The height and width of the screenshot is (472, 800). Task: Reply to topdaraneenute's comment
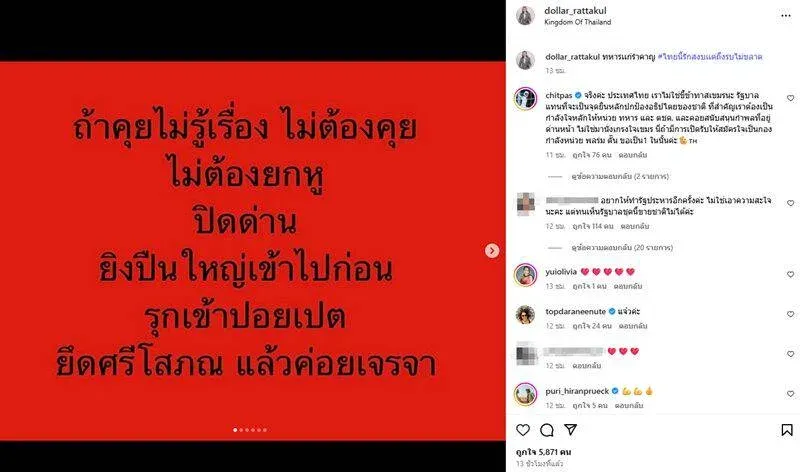[x=633, y=326]
